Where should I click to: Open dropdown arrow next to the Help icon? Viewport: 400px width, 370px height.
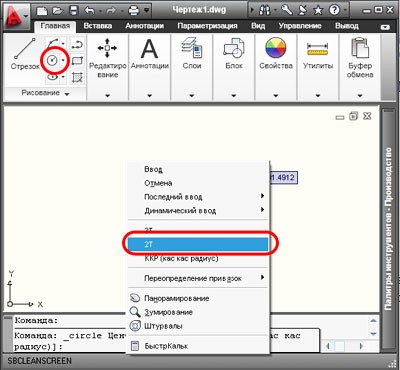pos(345,11)
